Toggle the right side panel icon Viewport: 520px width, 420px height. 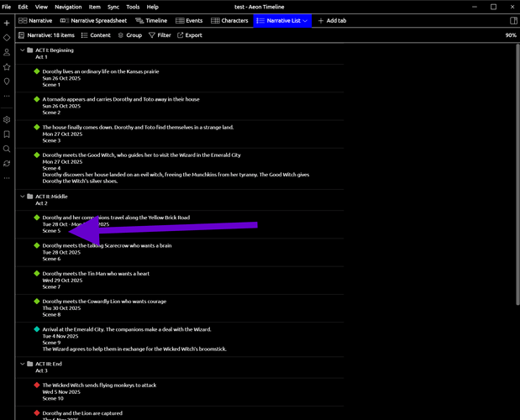click(513, 20)
